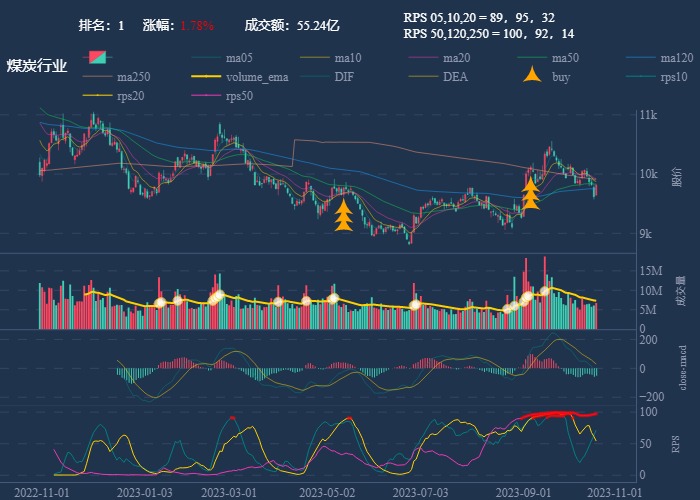This screenshot has height=500, width=700.
Task: Click the 煤炭行业 chart title
Action: pyautogui.click(x=37, y=66)
